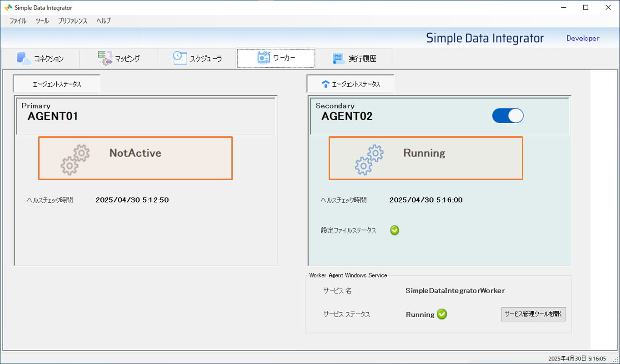Click the 2025/04/30 5:16:00 health check time
The width and height of the screenshot is (620, 364).
(x=426, y=199)
